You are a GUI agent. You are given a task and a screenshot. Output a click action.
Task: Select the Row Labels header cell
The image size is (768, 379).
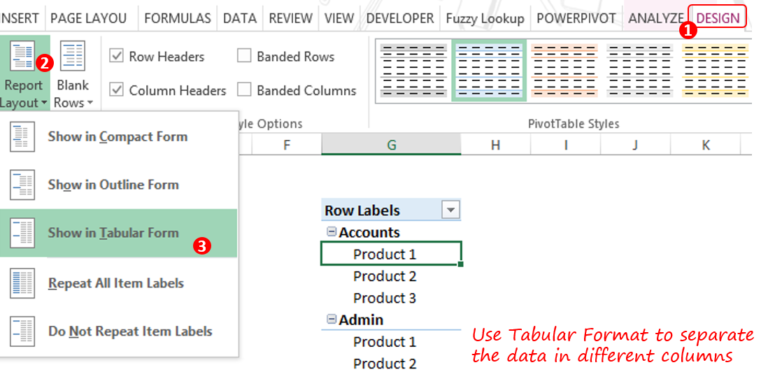click(391, 210)
